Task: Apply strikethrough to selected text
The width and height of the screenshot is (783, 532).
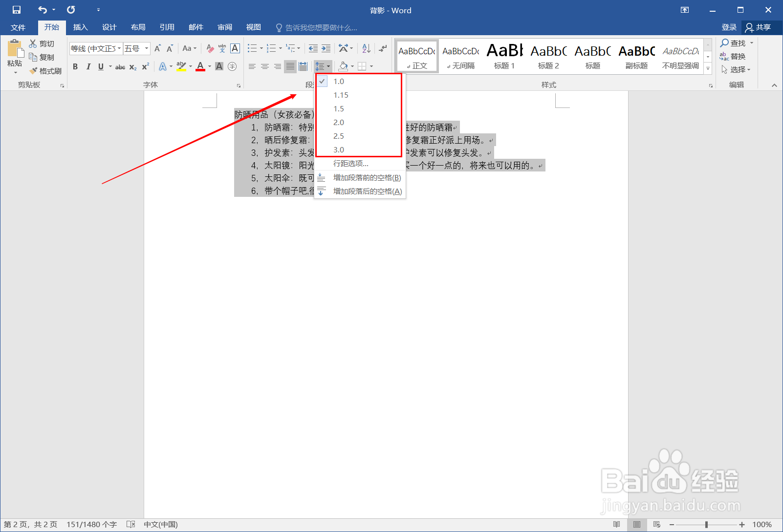Action: (x=120, y=66)
